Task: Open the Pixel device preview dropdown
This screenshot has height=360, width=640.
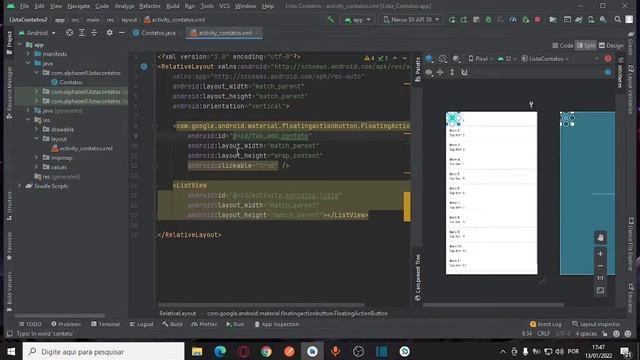Action: tap(480, 59)
